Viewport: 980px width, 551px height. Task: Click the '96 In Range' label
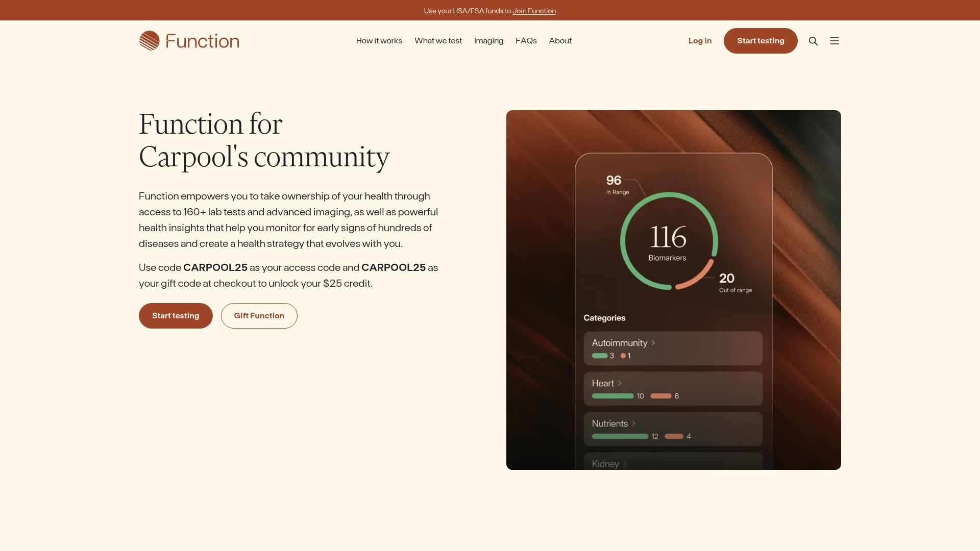617,185
